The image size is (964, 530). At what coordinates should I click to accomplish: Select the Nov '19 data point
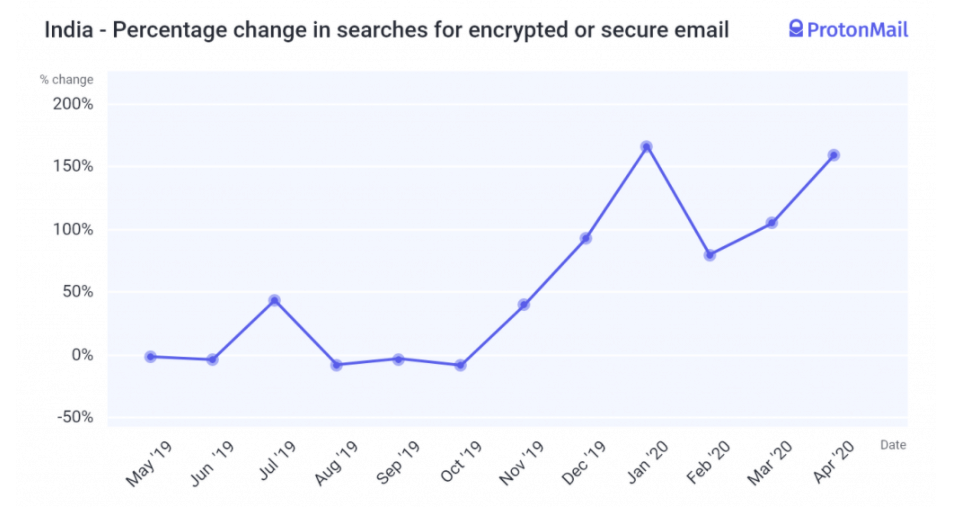[x=523, y=304]
